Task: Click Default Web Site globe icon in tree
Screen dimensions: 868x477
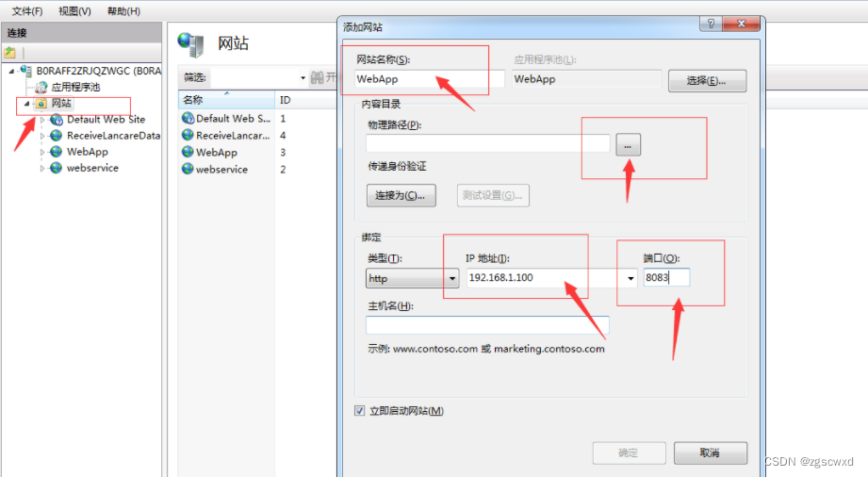Action: [56, 120]
